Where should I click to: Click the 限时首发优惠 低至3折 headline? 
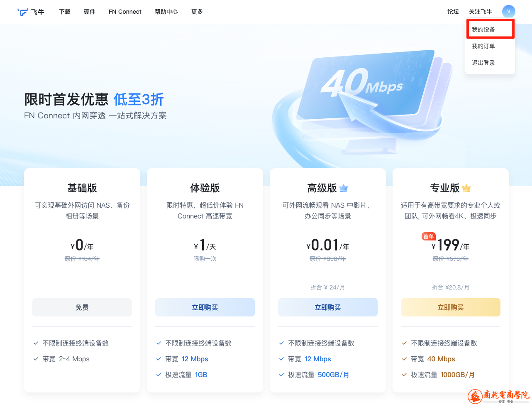(94, 99)
